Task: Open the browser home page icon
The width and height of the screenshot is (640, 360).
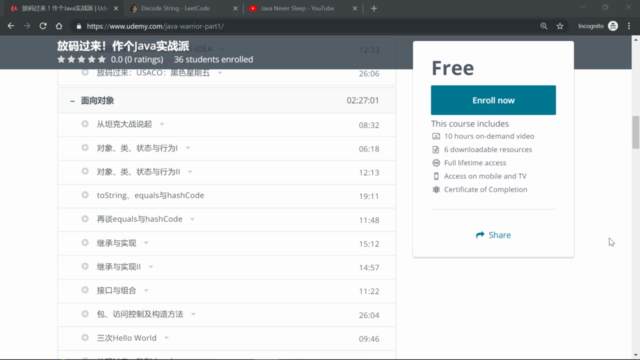Action: pos(59,26)
